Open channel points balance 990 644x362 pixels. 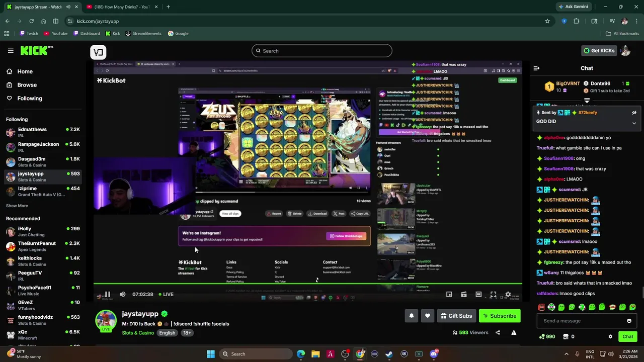(547, 337)
